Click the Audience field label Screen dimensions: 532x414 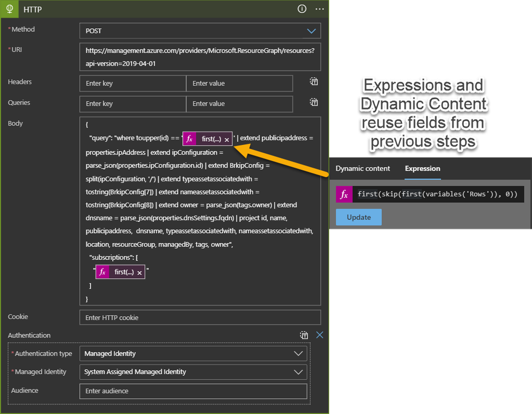25,391
